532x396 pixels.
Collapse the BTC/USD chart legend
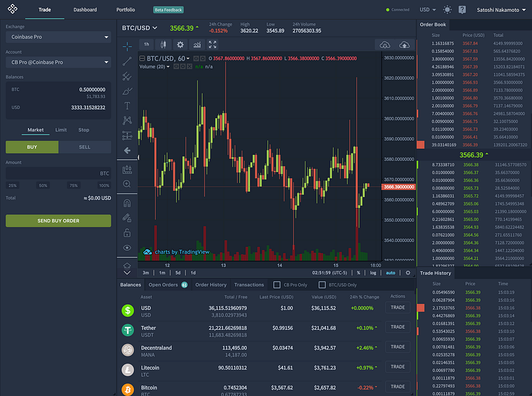[x=142, y=58]
